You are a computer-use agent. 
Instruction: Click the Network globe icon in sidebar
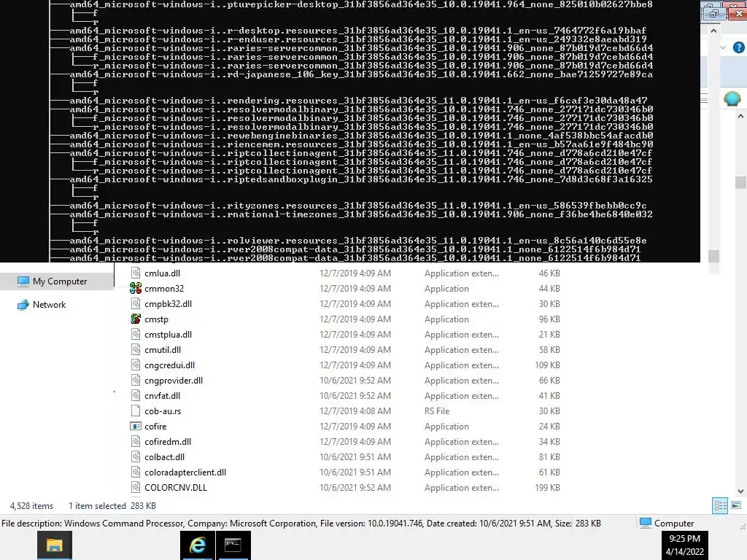click(x=23, y=304)
